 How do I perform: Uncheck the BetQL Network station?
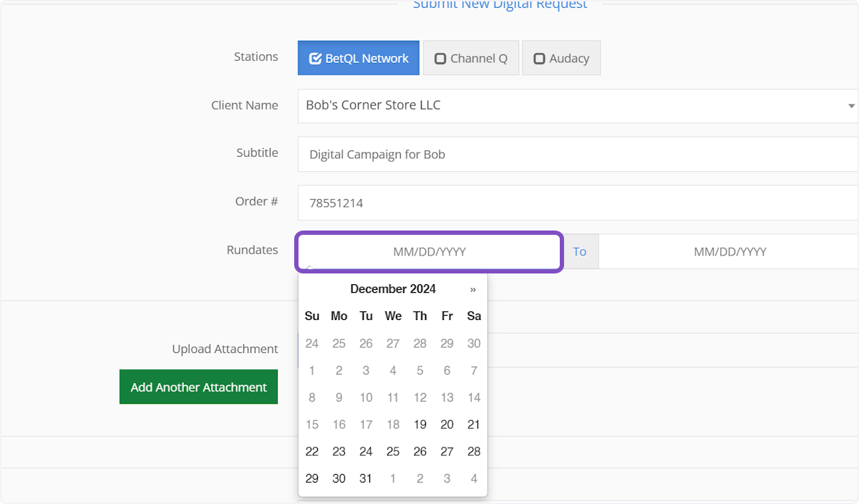click(x=358, y=59)
